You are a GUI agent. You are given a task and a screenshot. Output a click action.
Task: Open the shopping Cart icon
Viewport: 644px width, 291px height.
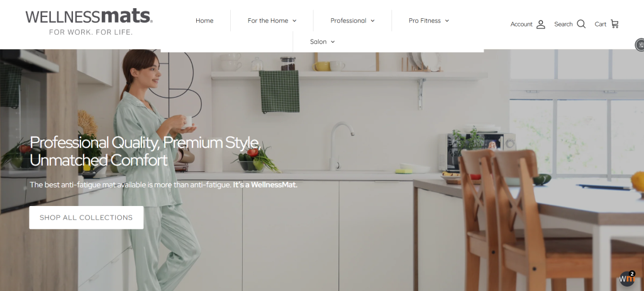614,24
